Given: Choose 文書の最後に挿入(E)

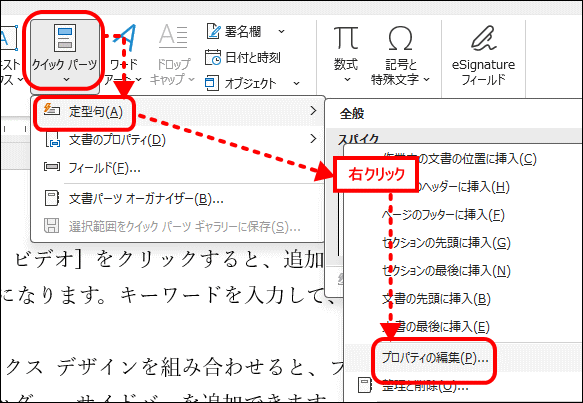Looking at the screenshot, I should coord(463,327).
